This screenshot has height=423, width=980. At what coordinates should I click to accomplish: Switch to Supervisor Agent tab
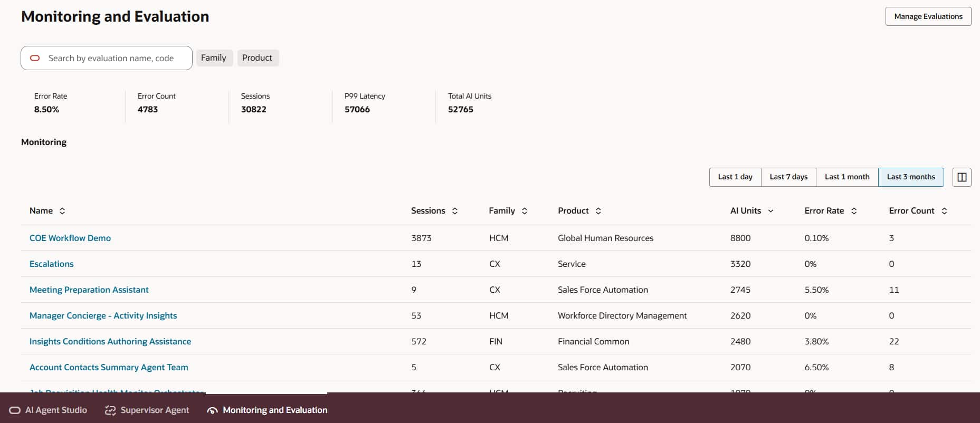(x=147, y=410)
